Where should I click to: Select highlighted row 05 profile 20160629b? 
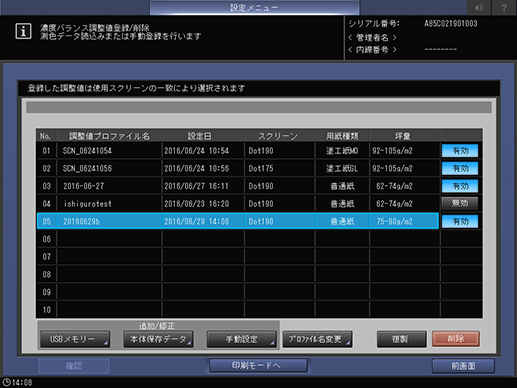pos(238,221)
